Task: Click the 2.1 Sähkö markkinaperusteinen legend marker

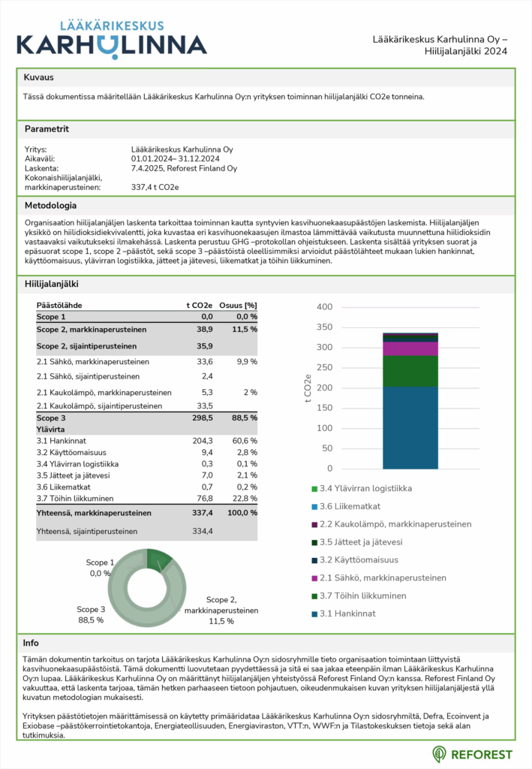Action: 313,578
